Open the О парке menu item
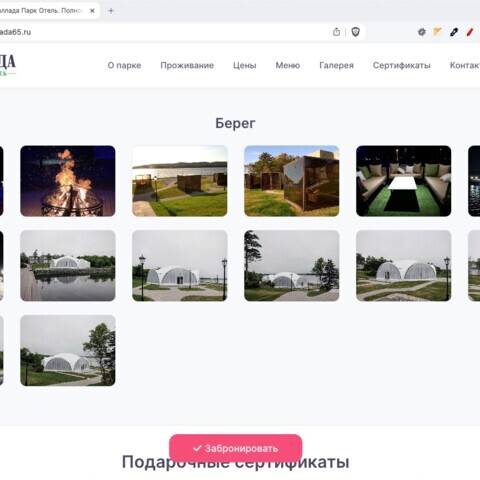This screenshot has height=480, width=480. tap(124, 65)
